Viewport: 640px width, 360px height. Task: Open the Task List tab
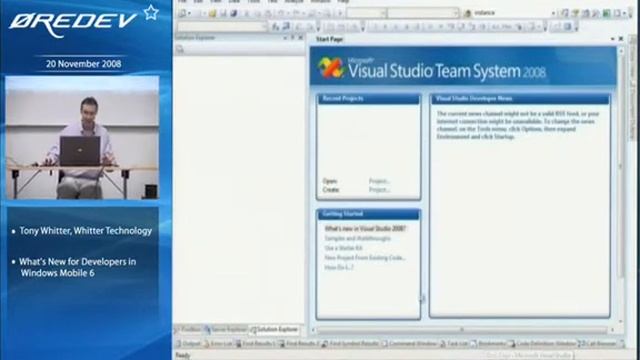click(x=454, y=344)
